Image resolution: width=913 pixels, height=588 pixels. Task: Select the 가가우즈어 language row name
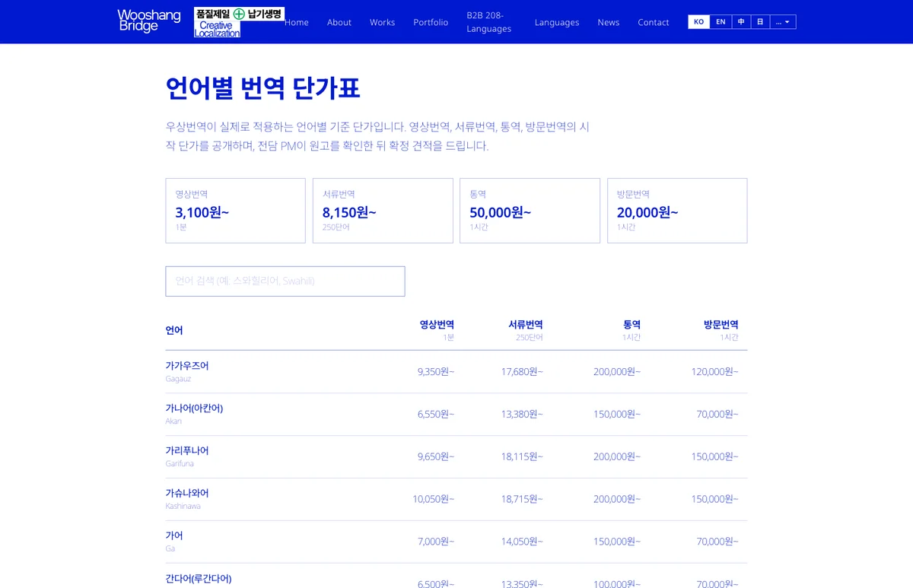[x=187, y=366]
